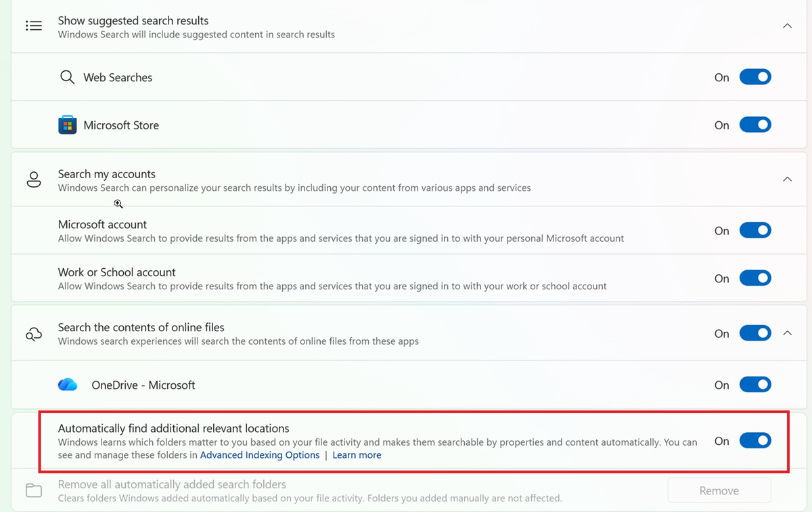Collapse the Search my accounts section
Viewport: 812px width, 512px height.
click(x=787, y=179)
